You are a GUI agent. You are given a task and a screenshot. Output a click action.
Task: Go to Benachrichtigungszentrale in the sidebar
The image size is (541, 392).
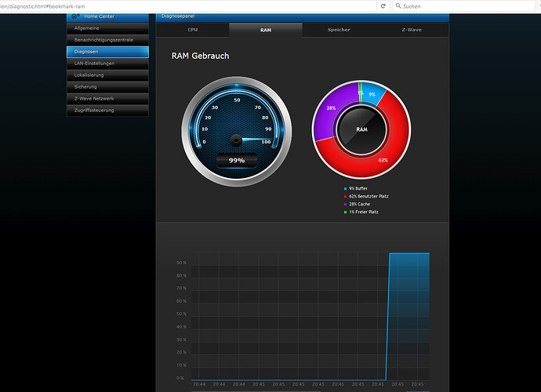107,39
